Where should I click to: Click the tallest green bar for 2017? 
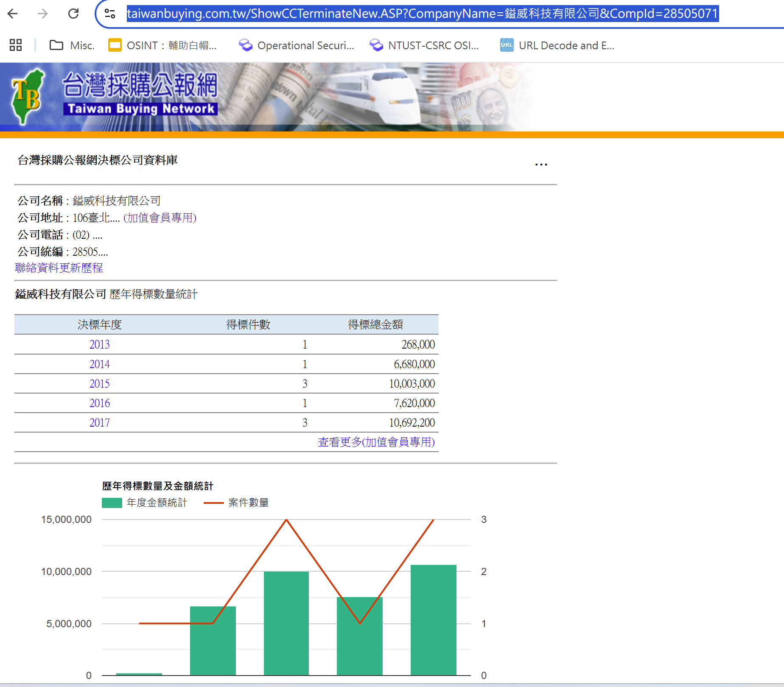click(x=434, y=620)
